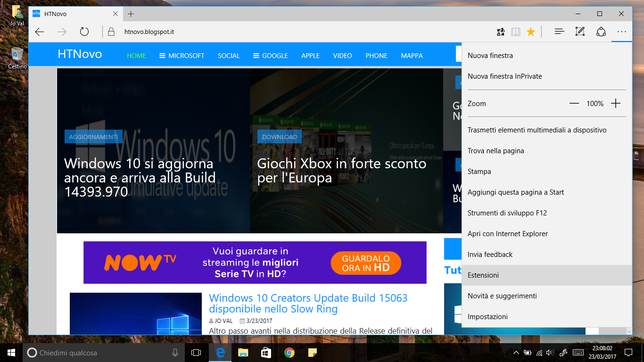Select the Jo Val desktop folder
This screenshot has height=362, width=644.
(x=17, y=15)
